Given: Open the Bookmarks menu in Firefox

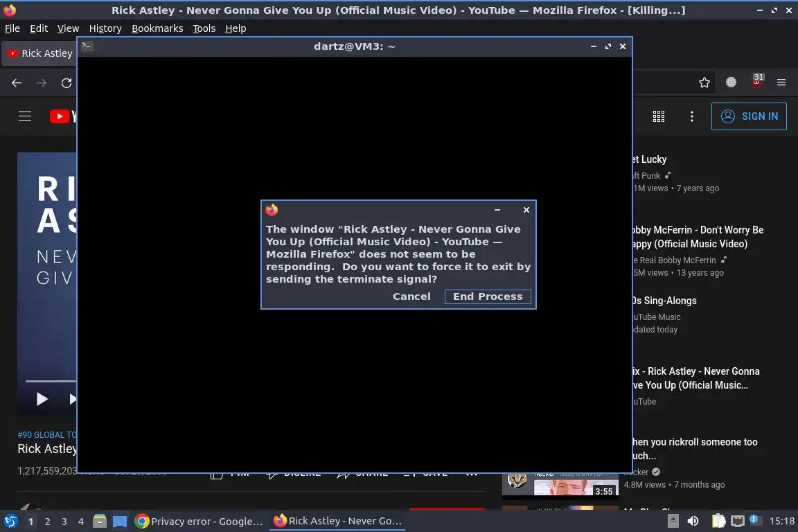Looking at the screenshot, I should (x=157, y=28).
